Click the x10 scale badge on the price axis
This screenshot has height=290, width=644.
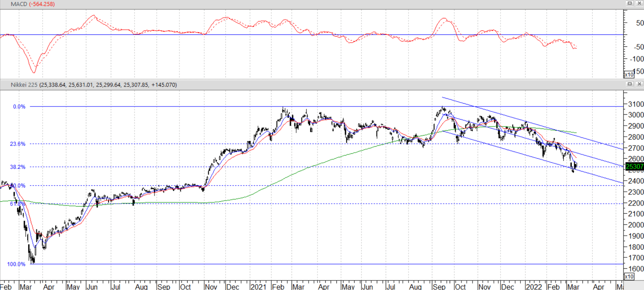click(629, 277)
